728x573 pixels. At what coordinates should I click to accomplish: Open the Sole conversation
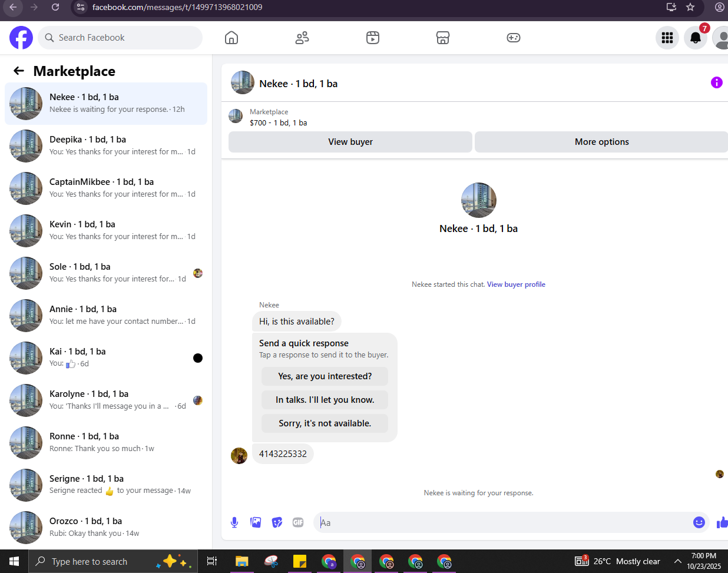point(106,273)
